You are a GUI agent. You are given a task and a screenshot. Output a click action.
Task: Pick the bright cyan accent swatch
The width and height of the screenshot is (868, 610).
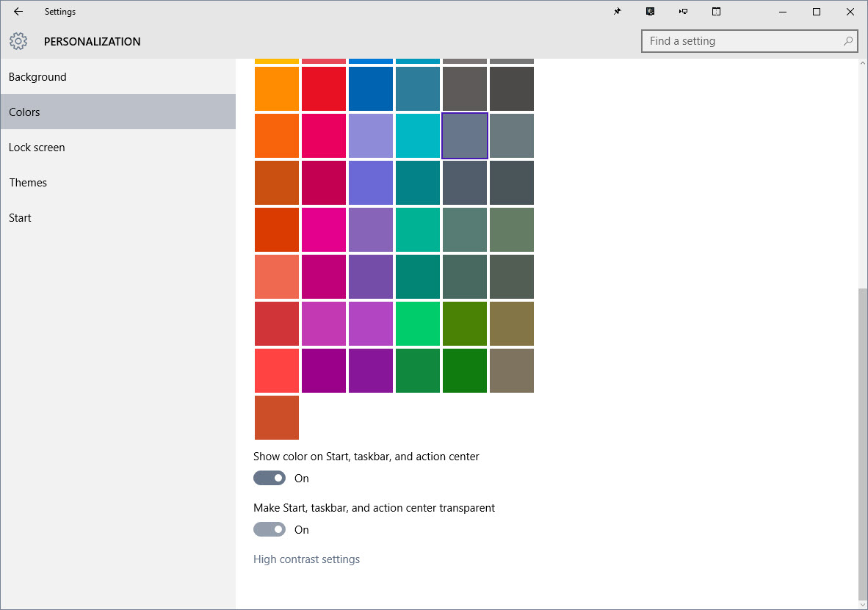(x=418, y=136)
